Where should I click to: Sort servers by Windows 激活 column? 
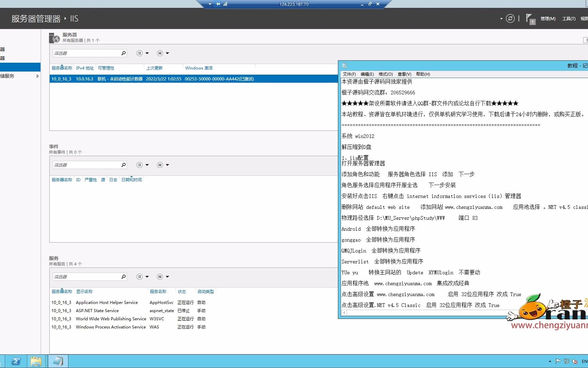[199, 68]
